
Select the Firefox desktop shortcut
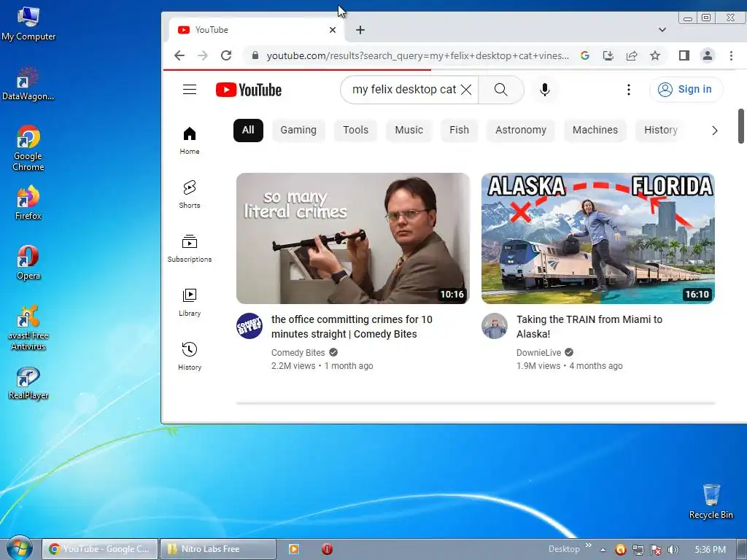pyautogui.click(x=28, y=203)
